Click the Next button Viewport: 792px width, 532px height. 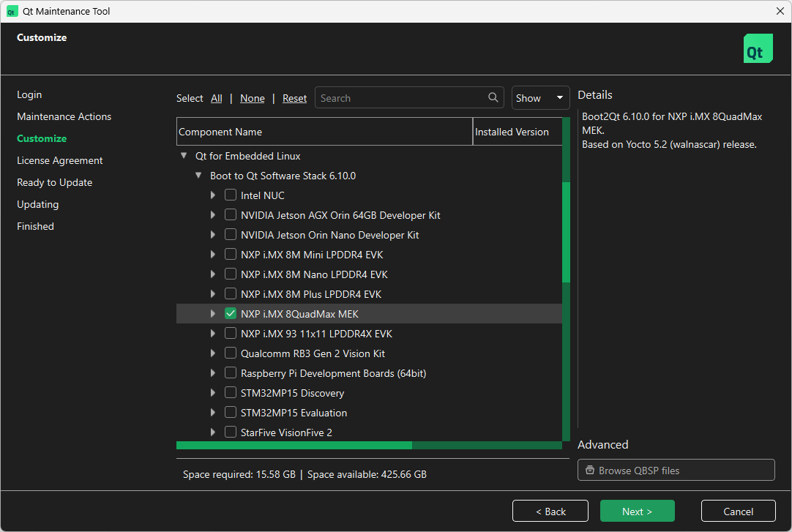pyautogui.click(x=637, y=510)
